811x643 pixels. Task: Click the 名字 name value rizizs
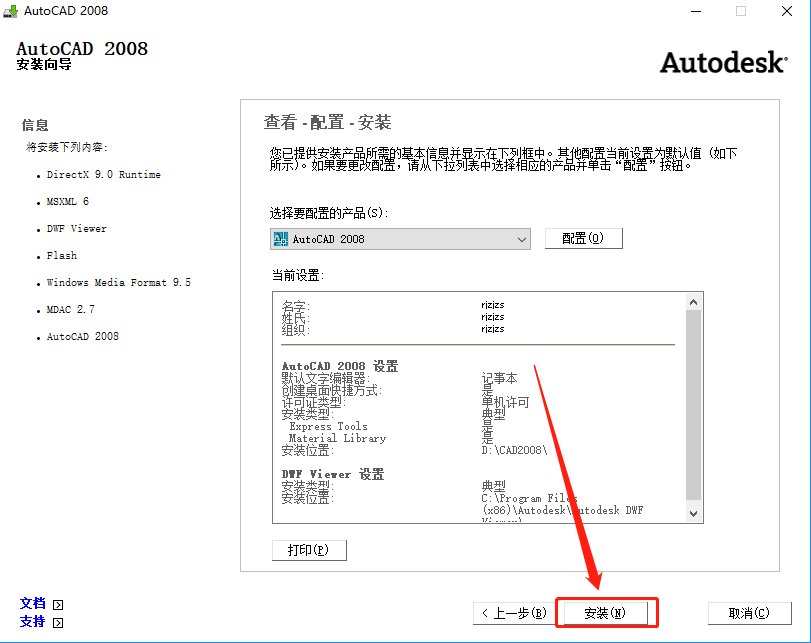click(x=492, y=305)
